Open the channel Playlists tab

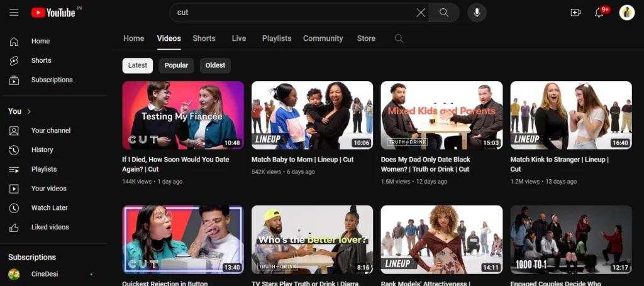coord(277,38)
